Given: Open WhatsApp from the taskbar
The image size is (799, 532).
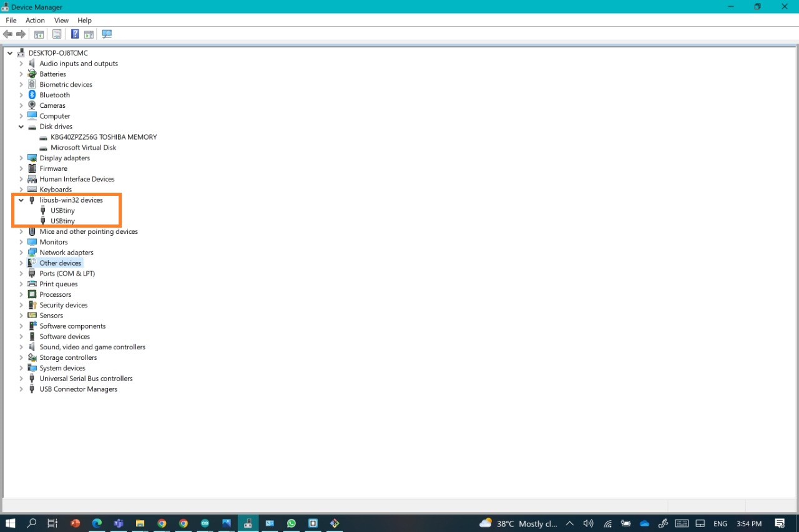Looking at the screenshot, I should tap(292, 523).
